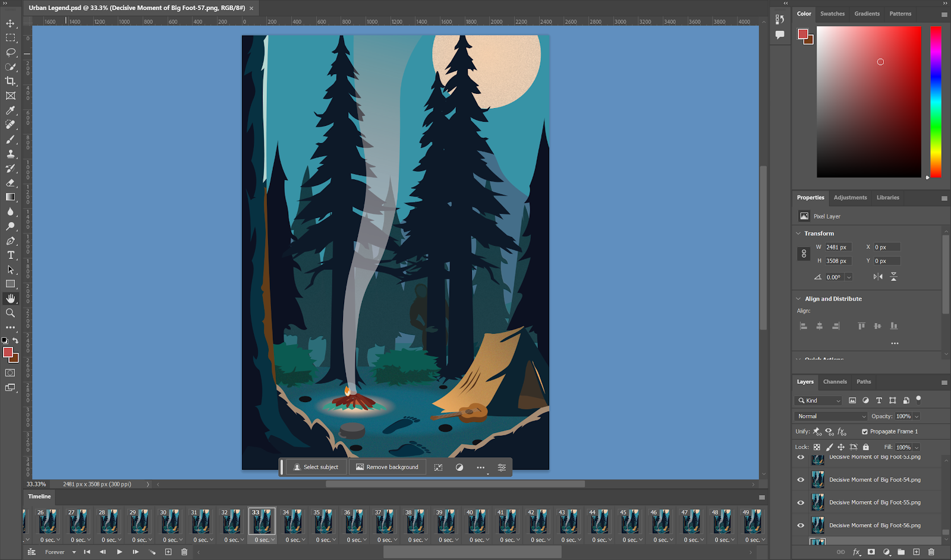The image size is (951, 560).
Task: Select the Brush tool
Action: tap(10, 139)
